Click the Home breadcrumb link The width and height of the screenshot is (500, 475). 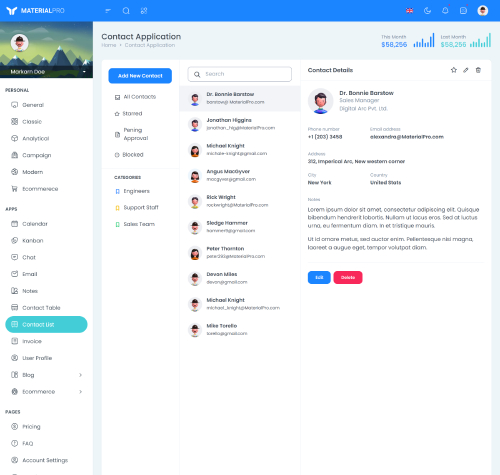click(x=109, y=45)
